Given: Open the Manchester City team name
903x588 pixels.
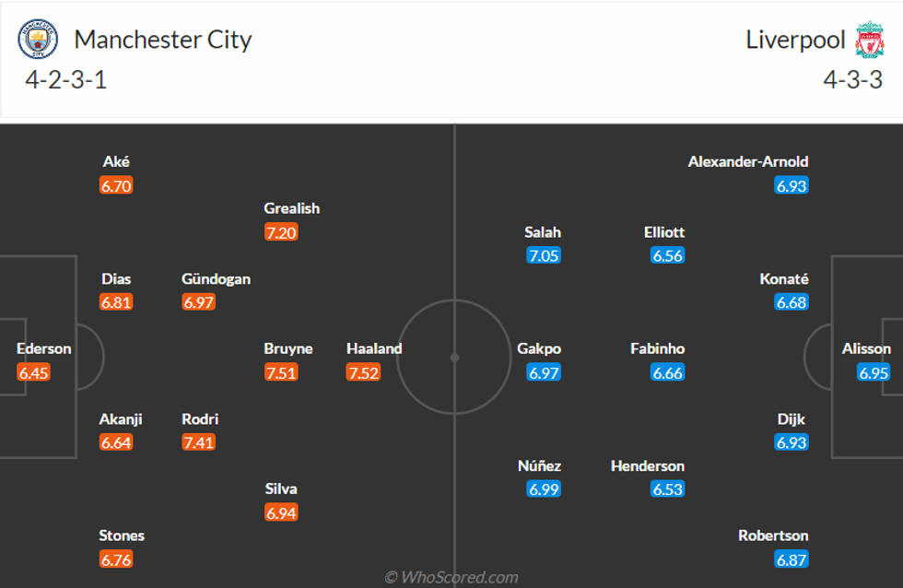Looking at the screenshot, I should pos(163,40).
